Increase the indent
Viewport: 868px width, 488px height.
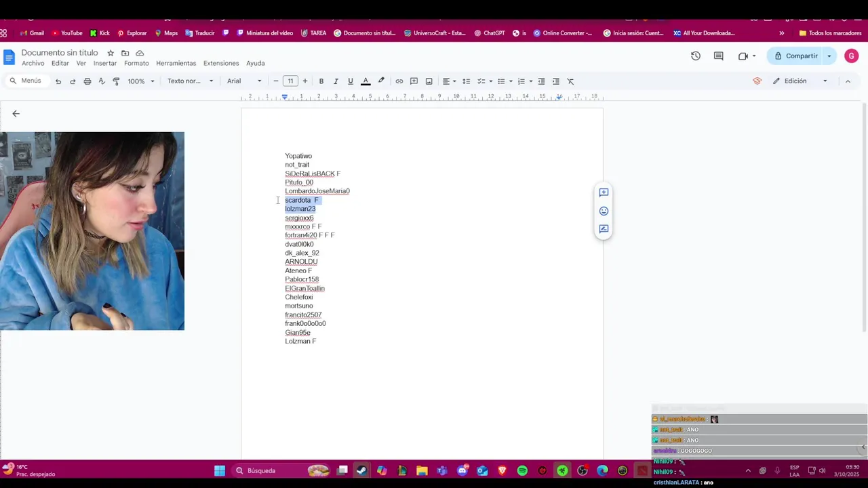556,81
